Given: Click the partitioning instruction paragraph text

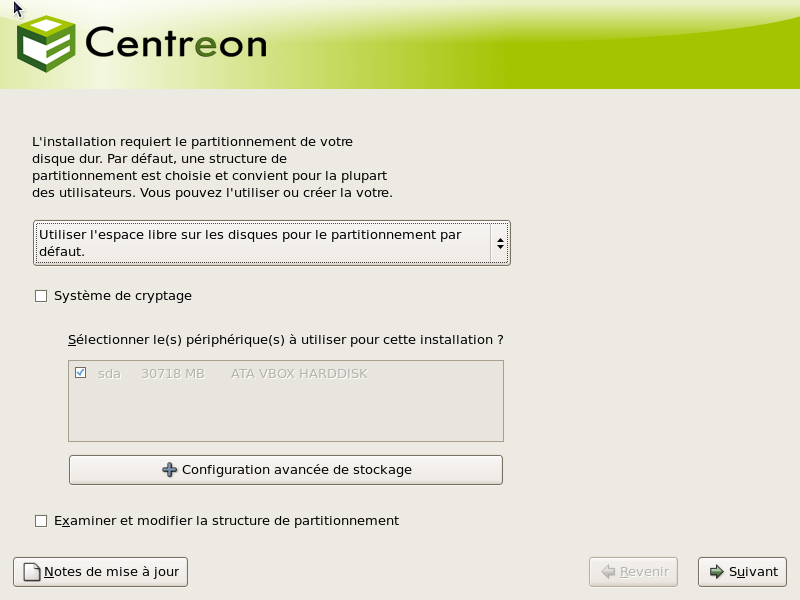Looking at the screenshot, I should (x=212, y=167).
